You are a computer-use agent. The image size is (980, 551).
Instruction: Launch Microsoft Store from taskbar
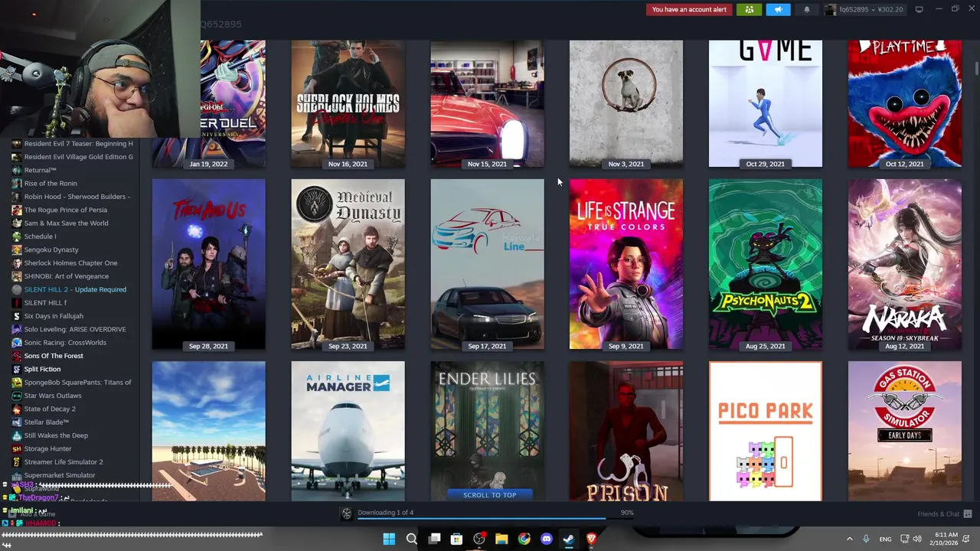[456, 539]
